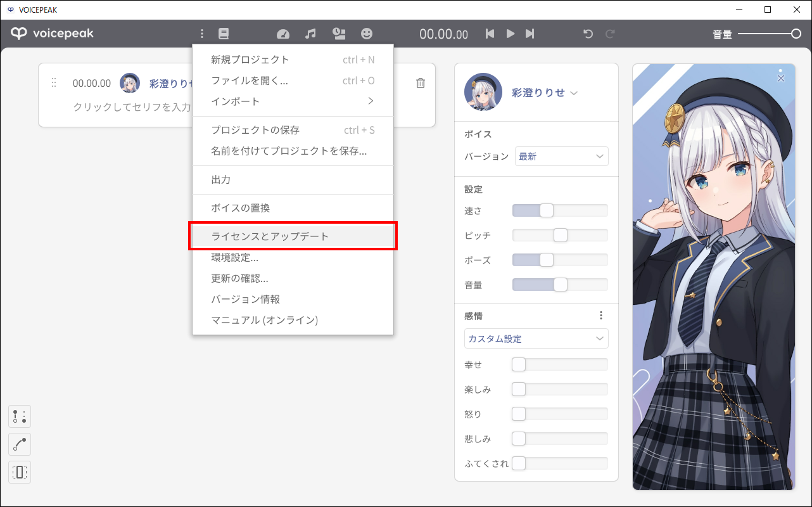Click the クリックしてセリフを入力 text field
Image resolution: width=812 pixels, height=507 pixels.
132,107
